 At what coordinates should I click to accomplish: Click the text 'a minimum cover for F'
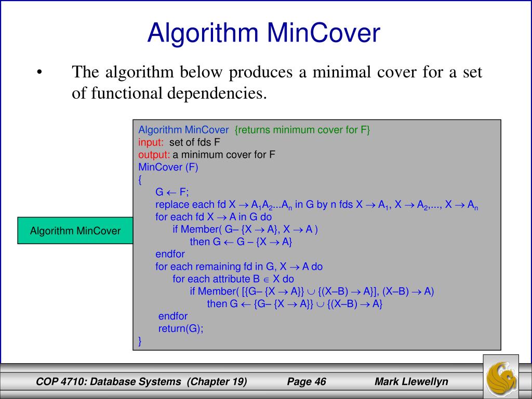tap(224, 155)
